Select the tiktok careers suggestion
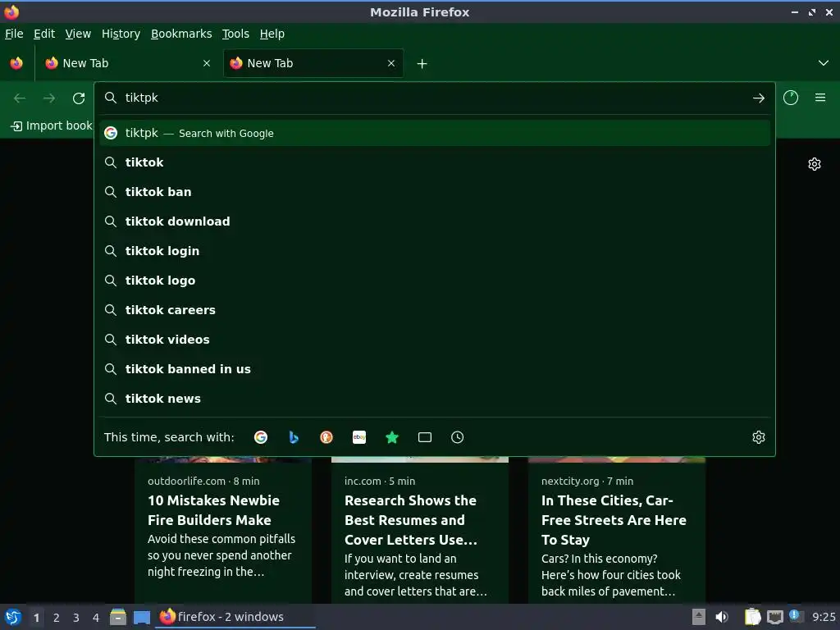Screen dimensions: 840x630 [435, 309]
